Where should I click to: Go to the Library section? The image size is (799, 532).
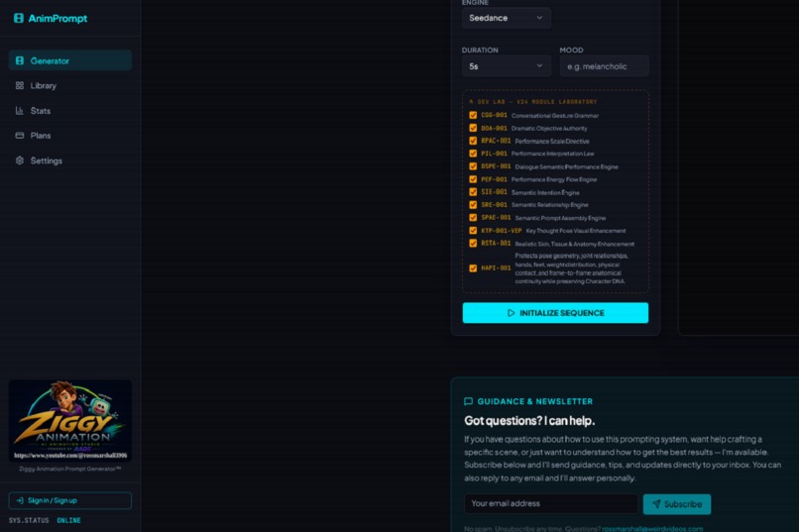coord(70,85)
